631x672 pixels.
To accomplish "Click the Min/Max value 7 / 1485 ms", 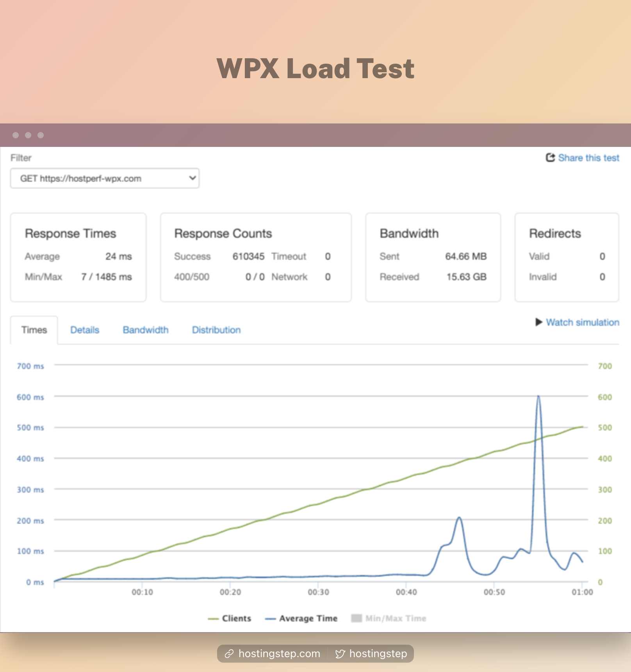I will click(x=107, y=277).
